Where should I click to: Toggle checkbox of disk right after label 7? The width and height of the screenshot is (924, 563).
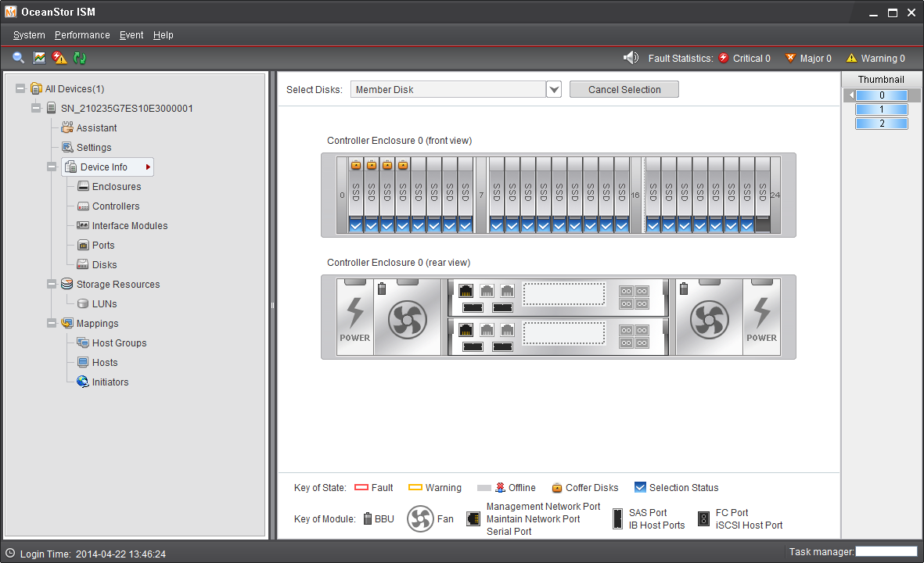(x=497, y=225)
